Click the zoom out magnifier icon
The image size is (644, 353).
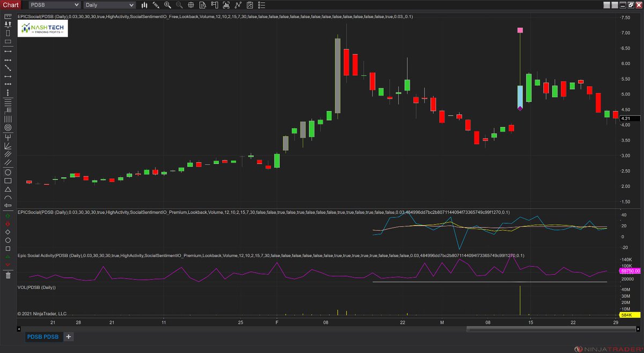(x=180, y=5)
